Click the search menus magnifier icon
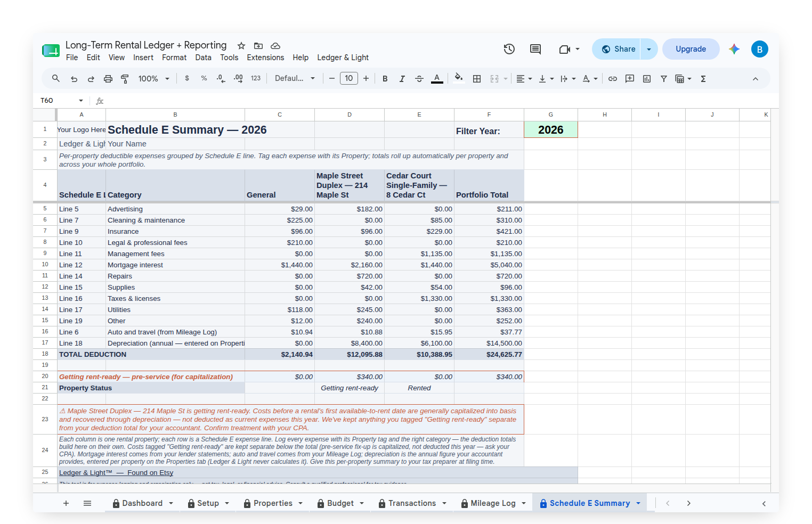This screenshot has height=524, width=812. (x=55, y=78)
